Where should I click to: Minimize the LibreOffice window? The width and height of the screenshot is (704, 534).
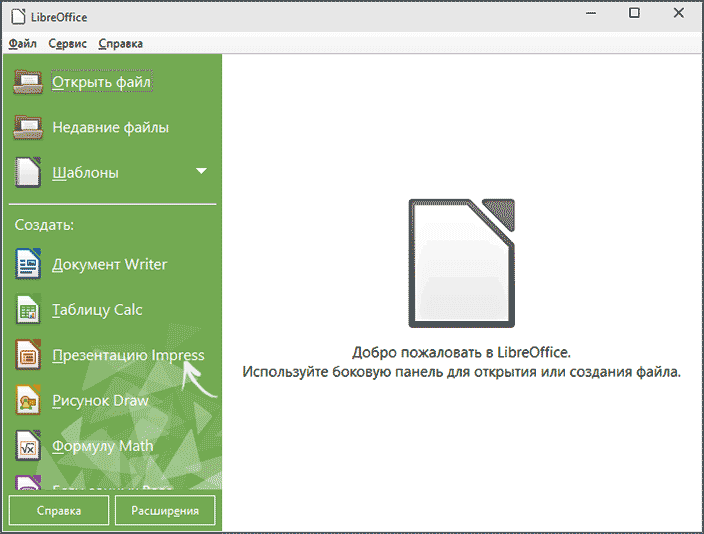[x=591, y=13]
